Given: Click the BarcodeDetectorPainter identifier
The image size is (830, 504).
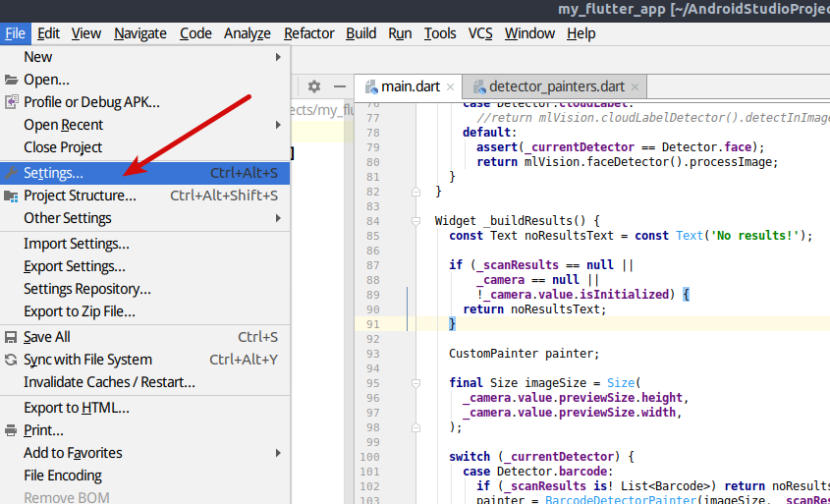Looking at the screenshot, I should 621,500.
